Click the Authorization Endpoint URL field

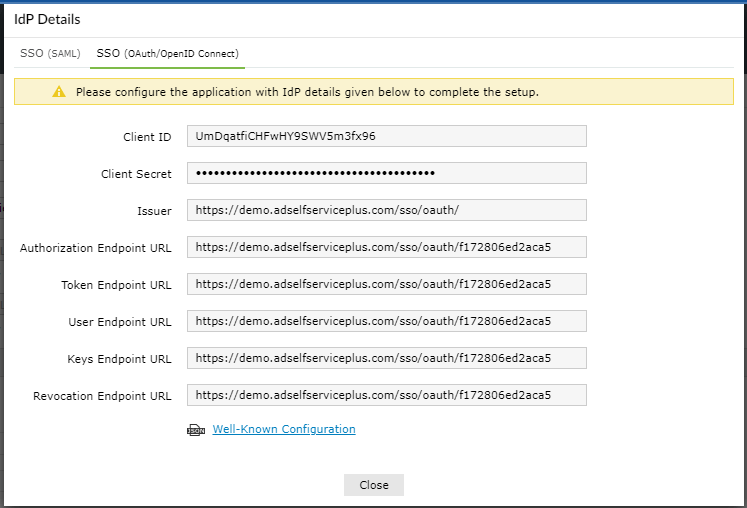click(x=386, y=247)
